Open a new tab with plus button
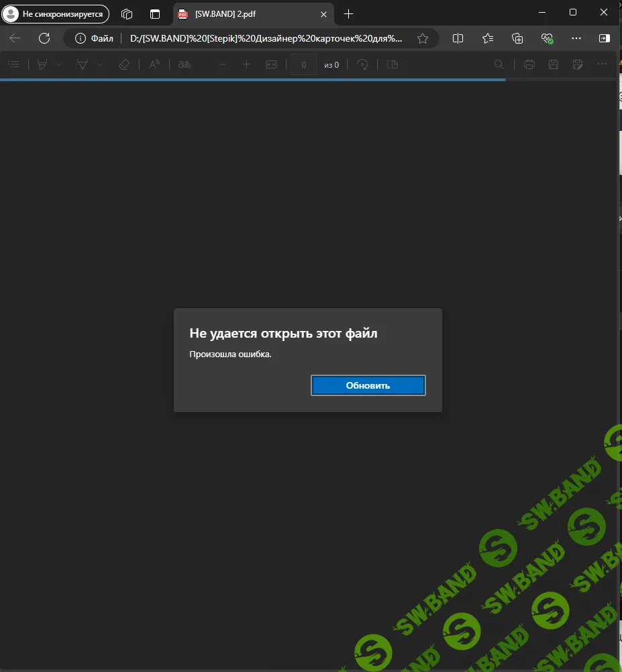This screenshot has width=622, height=672. (348, 13)
